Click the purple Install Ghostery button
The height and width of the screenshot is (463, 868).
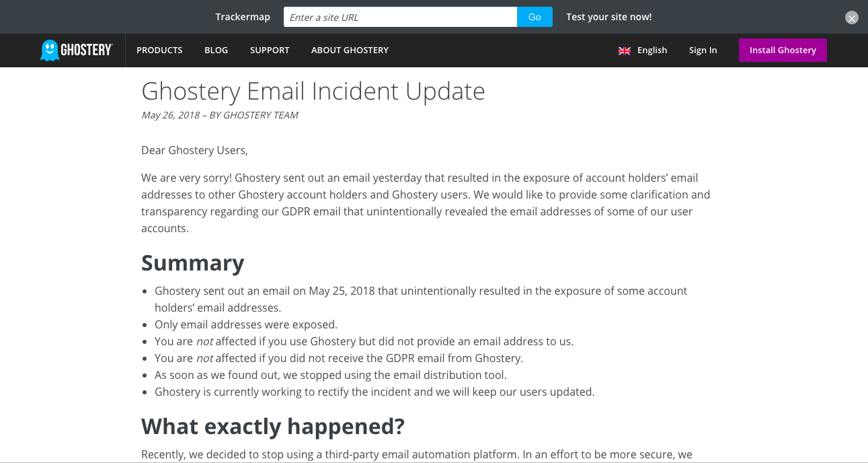tap(783, 50)
